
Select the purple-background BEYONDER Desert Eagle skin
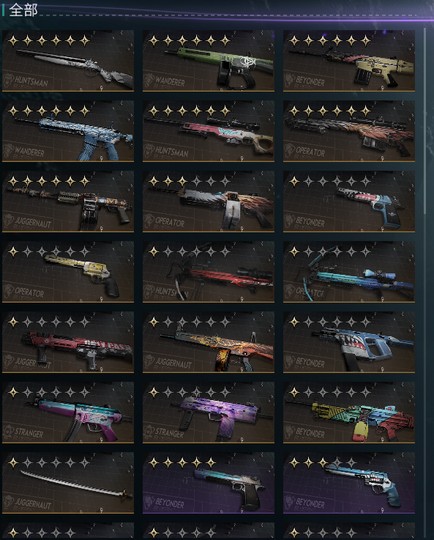tap(208, 483)
